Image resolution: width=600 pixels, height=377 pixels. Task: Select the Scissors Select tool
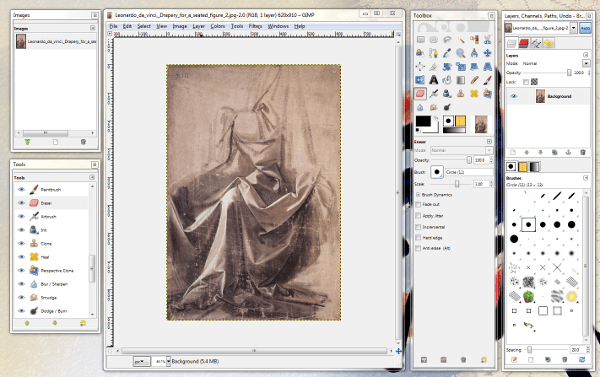pyautogui.click(x=488, y=39)
